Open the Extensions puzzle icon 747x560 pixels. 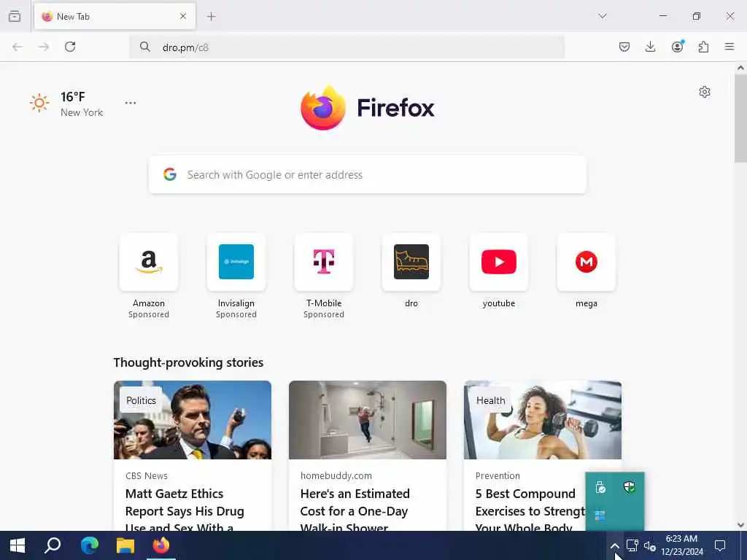click(703, 47)
